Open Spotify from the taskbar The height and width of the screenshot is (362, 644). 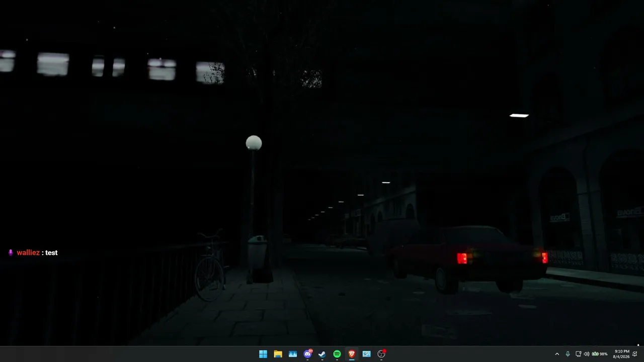(x=337, y=354)
